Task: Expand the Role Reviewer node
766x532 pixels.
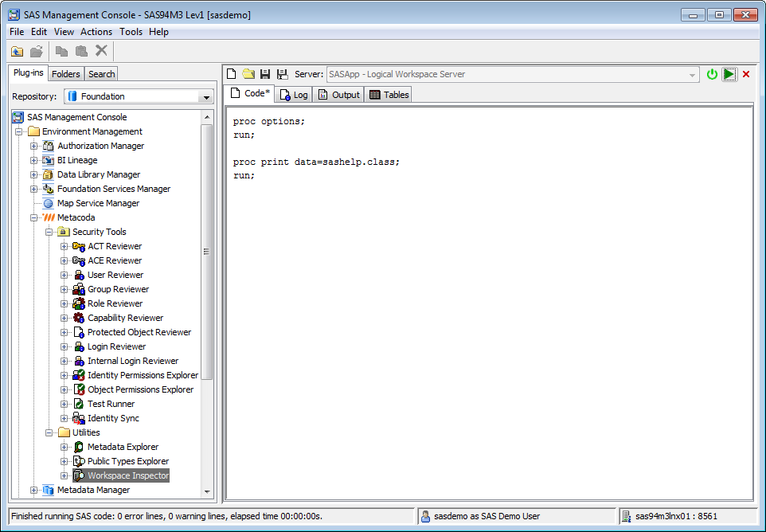Action: click(64, 303)
